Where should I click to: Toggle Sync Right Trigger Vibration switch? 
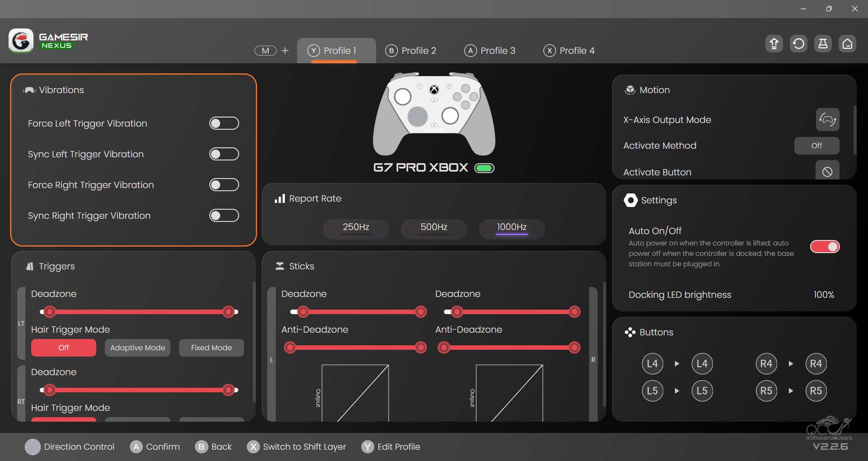pyautogui.click(x=224, y=216)
